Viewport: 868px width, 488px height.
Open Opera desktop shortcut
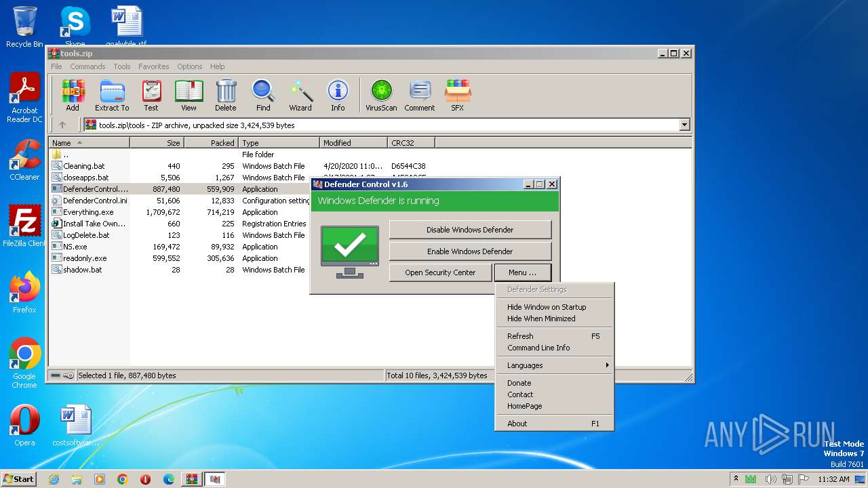(24, 426)
